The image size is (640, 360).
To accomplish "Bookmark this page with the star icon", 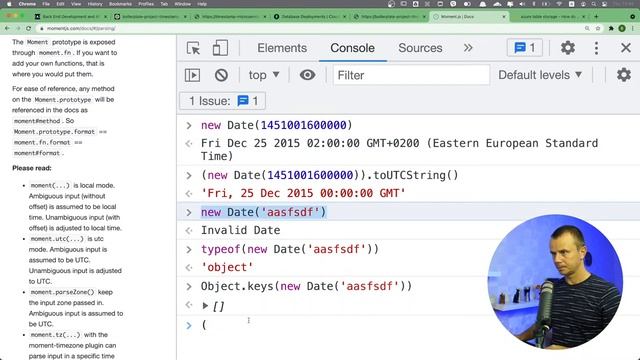I will 598,29.
